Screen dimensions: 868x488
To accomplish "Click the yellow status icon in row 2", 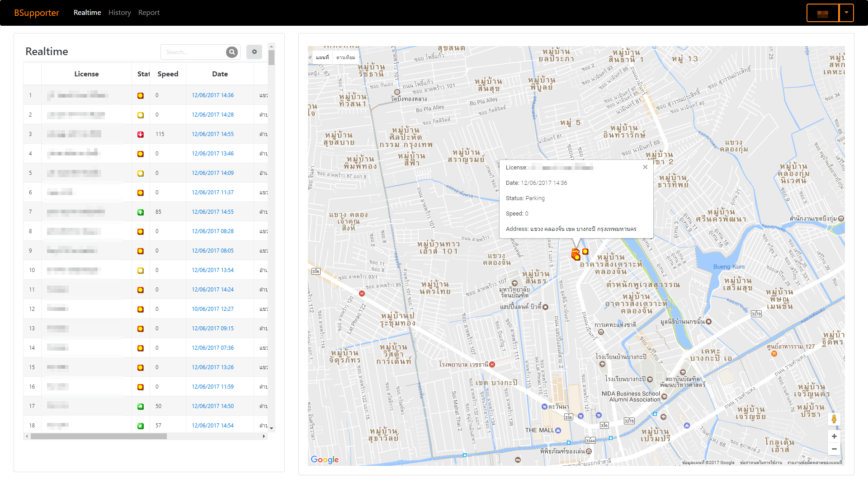I will point(141,115).
